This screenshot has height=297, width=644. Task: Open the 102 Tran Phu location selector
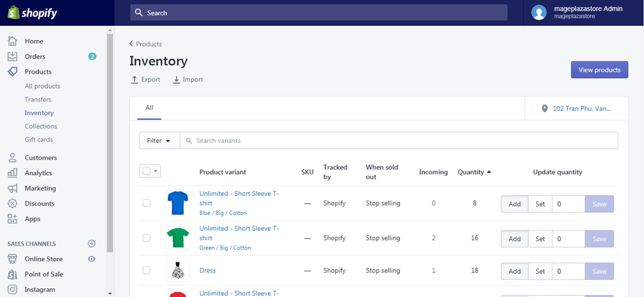577,108
